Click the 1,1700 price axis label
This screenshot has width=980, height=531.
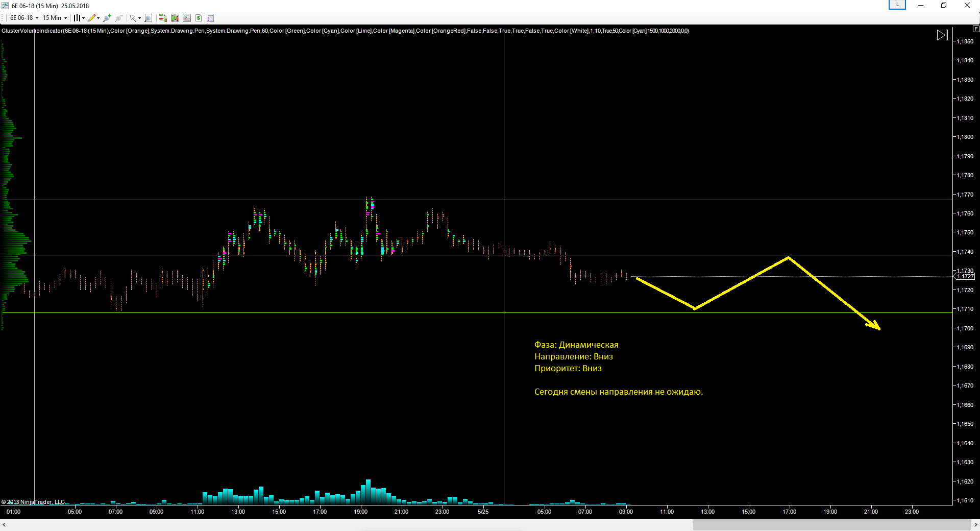[x=965, y=328]
